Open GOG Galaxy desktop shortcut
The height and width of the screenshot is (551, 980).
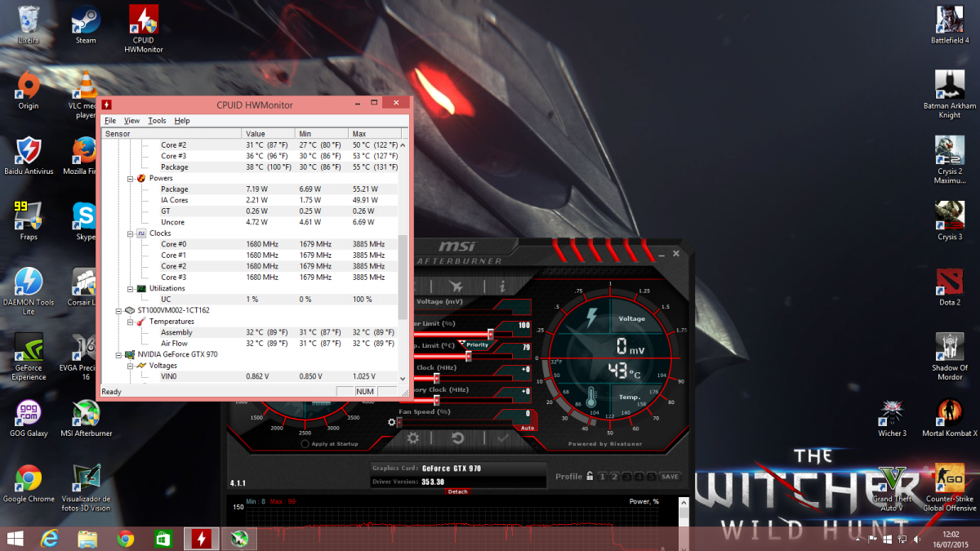pos(29,417)
